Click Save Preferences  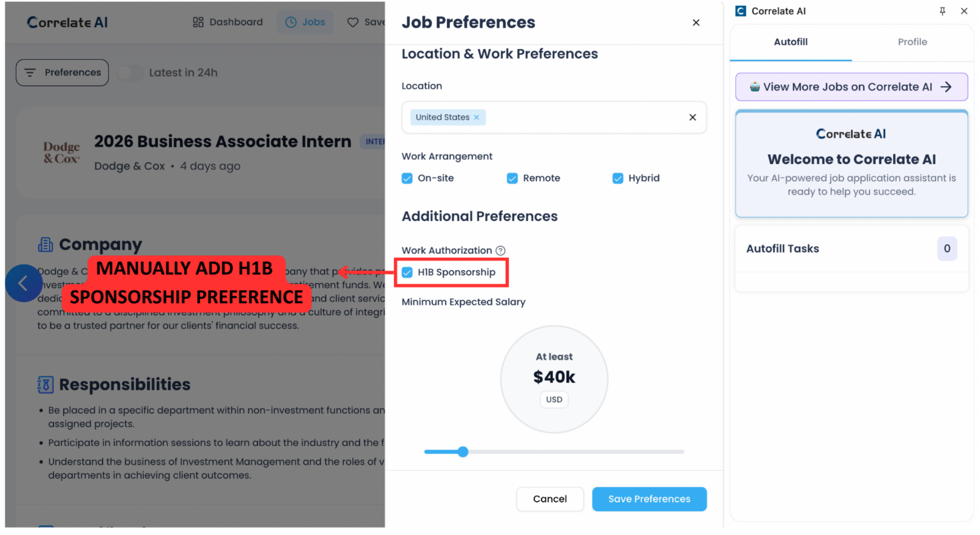(649, 499)
